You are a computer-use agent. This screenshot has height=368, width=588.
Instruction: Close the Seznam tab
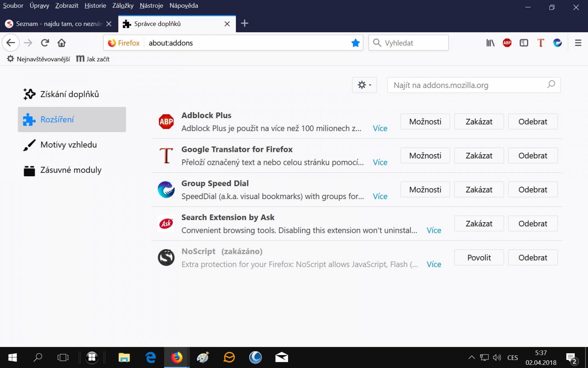click(109, 24)
